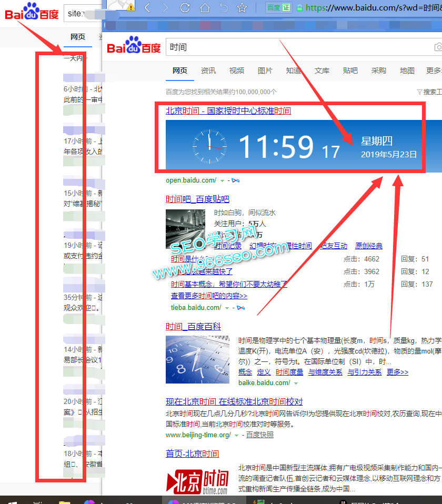
Task: Switch to the 图片 tab
Action: [265, 70]
